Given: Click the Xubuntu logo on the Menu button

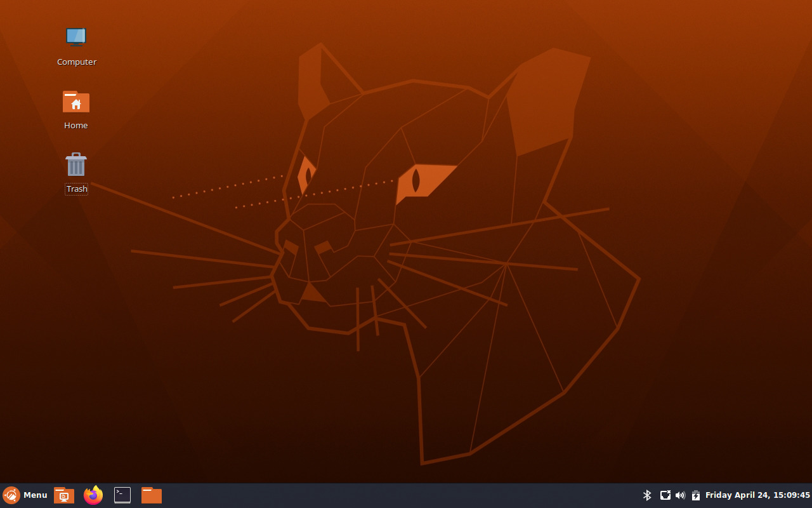Looking at the screenshot, I should pos(11,495).
